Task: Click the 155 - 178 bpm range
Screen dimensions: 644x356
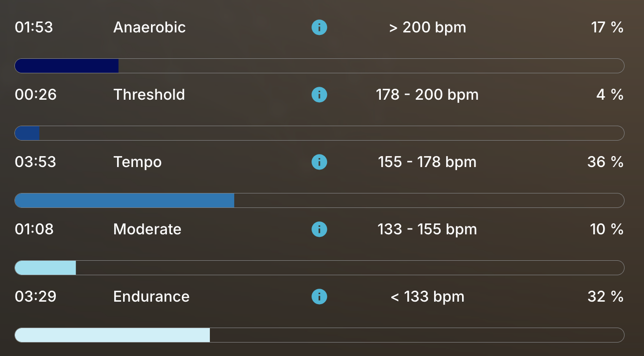Action: coord(427,162)
